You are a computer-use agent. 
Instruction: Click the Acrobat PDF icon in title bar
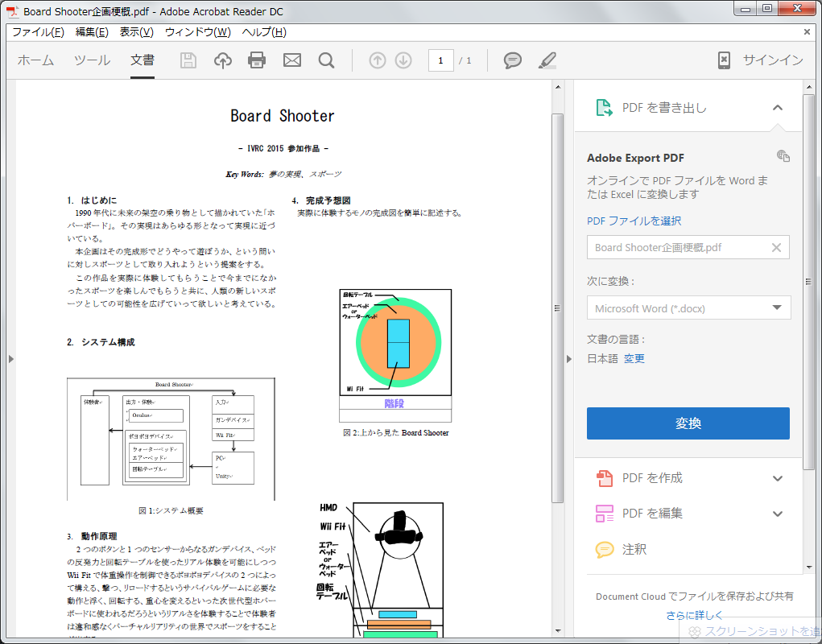pyautogui.click(x=13, y=11)
